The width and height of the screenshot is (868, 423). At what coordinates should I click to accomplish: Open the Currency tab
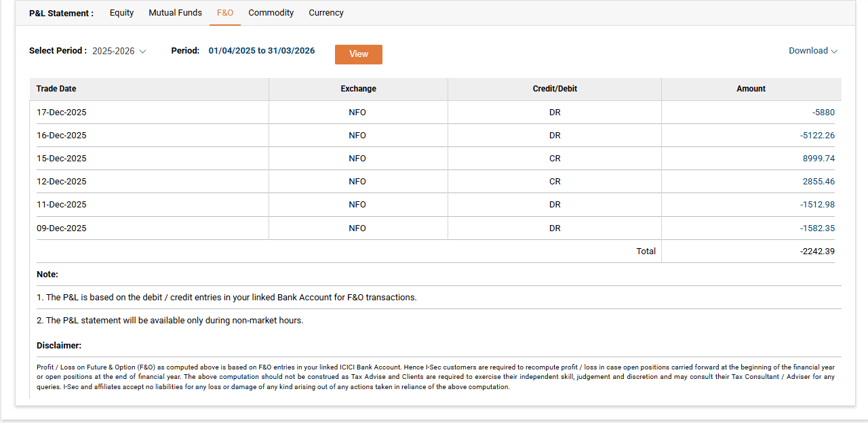pyautogui.click(x=325, y=13)
